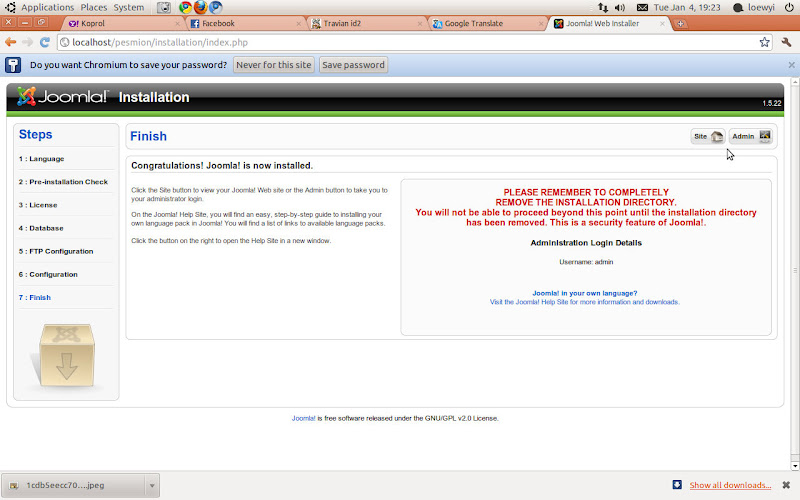Open the network connection indicator

[x=603, y=8]
